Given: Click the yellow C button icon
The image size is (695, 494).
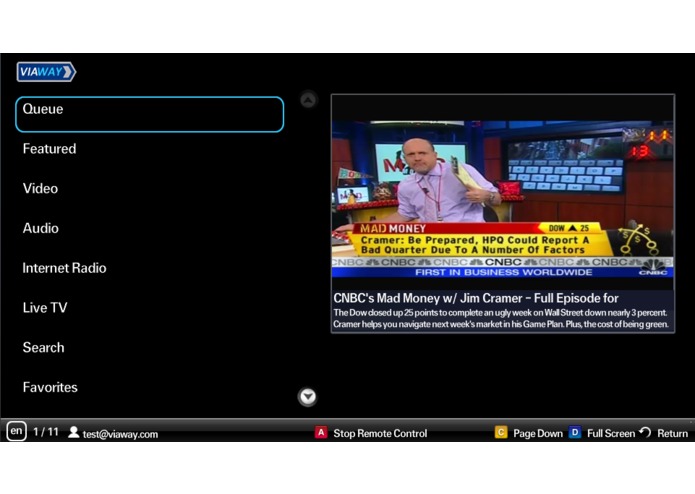Looking at the screenshot, I should coord(501,432).
